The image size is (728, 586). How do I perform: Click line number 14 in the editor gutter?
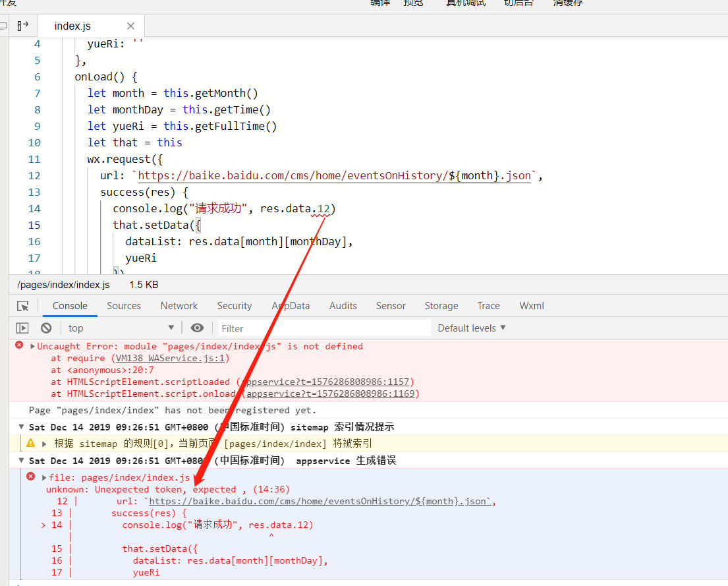point(34,209)
